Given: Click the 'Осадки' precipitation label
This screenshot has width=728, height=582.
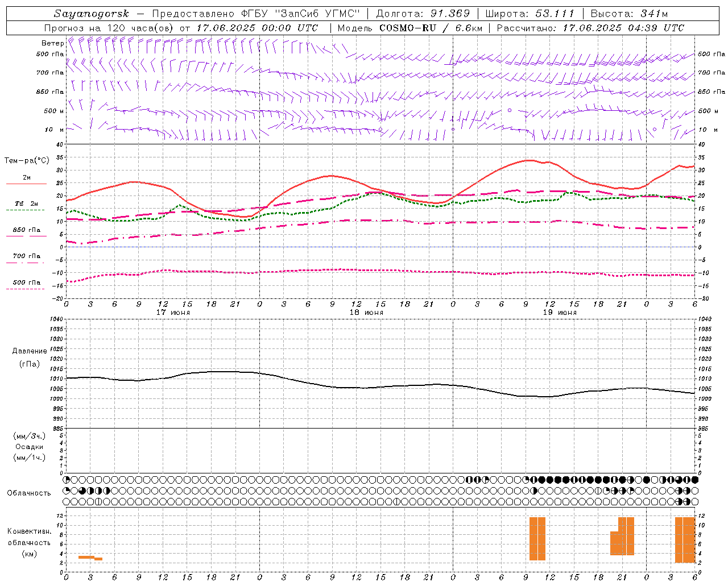Looking at the screenshot, I should tap(30, 447).
